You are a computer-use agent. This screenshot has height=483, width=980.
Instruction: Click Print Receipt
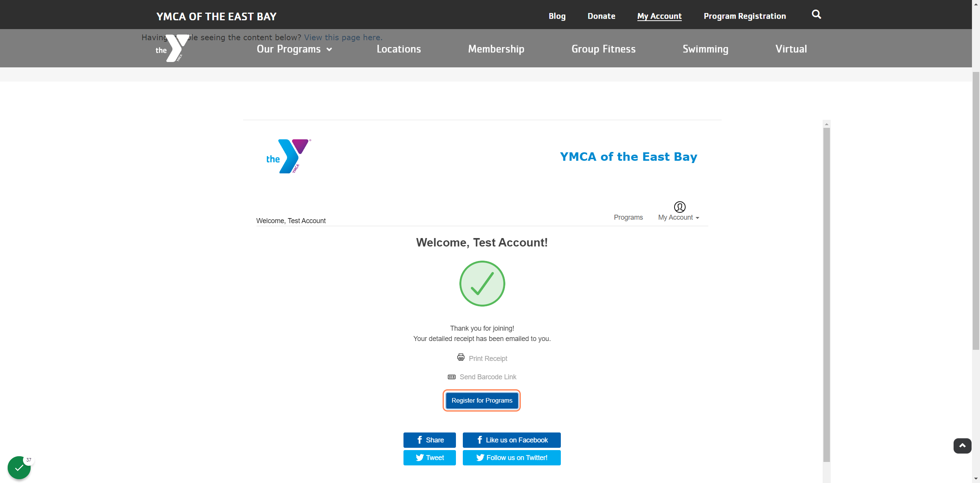[488, 359]
